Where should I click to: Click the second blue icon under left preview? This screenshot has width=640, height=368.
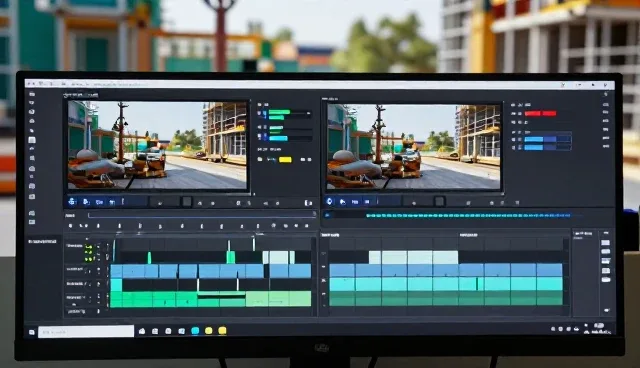tap(86, 202)
